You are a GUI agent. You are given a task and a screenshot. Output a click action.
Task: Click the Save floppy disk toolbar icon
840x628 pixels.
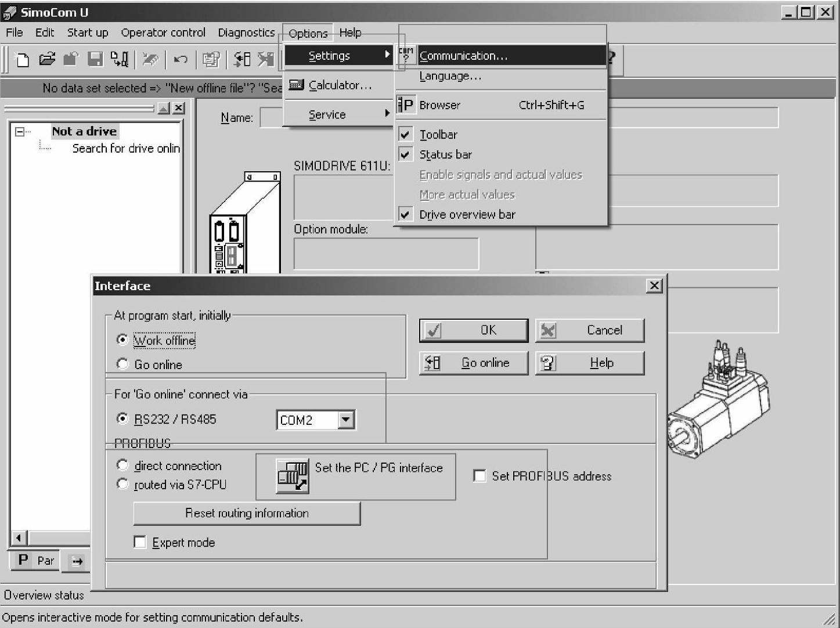coord(95,59)
